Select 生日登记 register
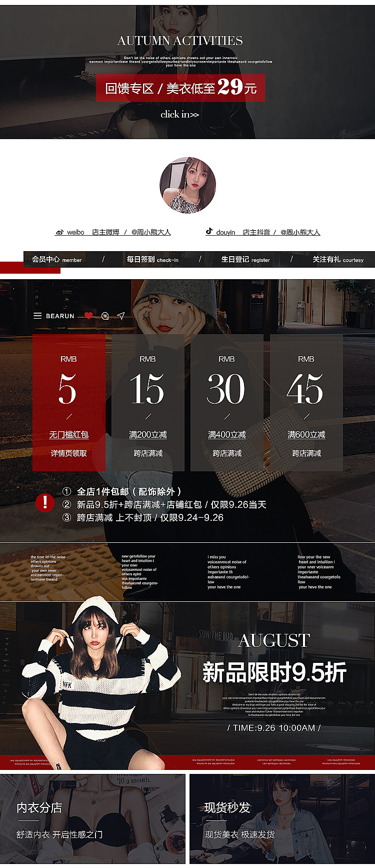 [245, 260]
